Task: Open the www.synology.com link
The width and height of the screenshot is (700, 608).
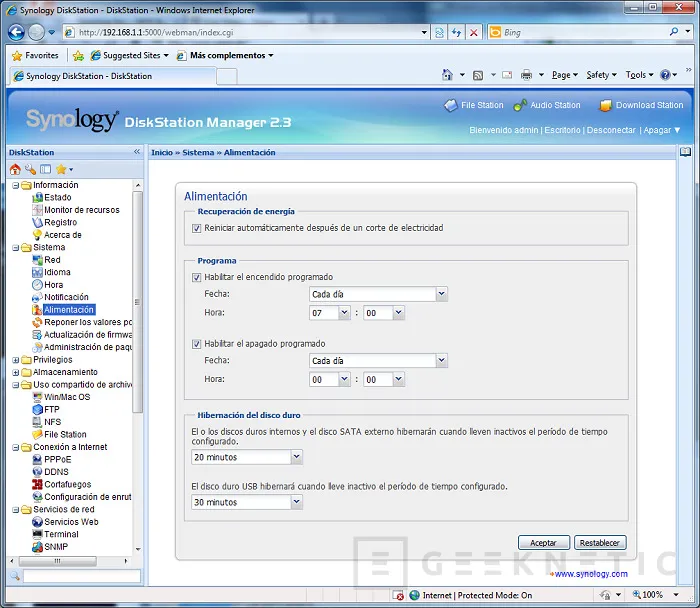Action: 591,574
